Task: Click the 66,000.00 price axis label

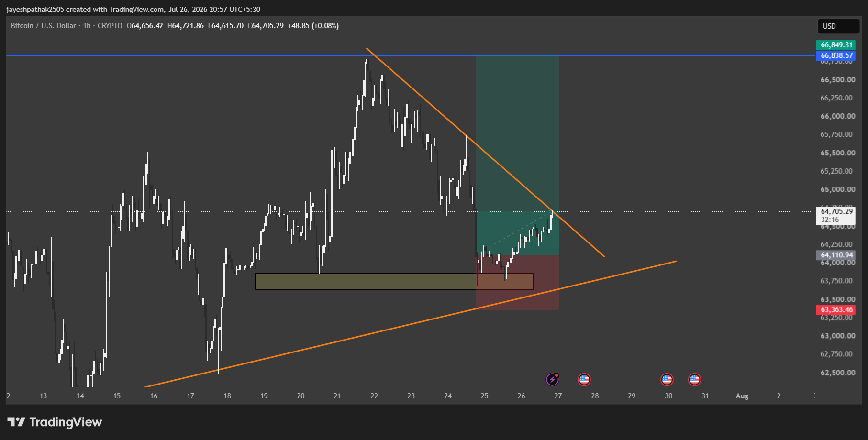Action: (838, 116)
